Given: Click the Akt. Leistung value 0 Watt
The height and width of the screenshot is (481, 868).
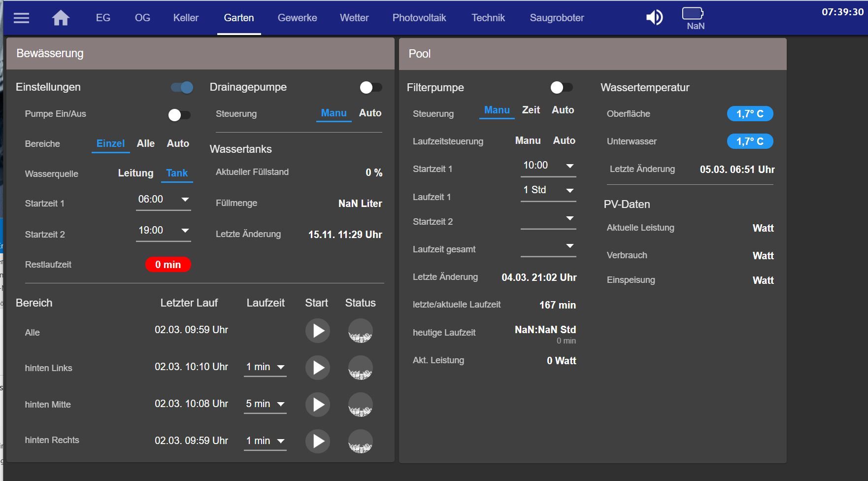Looking at the screenshot, I should point(562,361).
